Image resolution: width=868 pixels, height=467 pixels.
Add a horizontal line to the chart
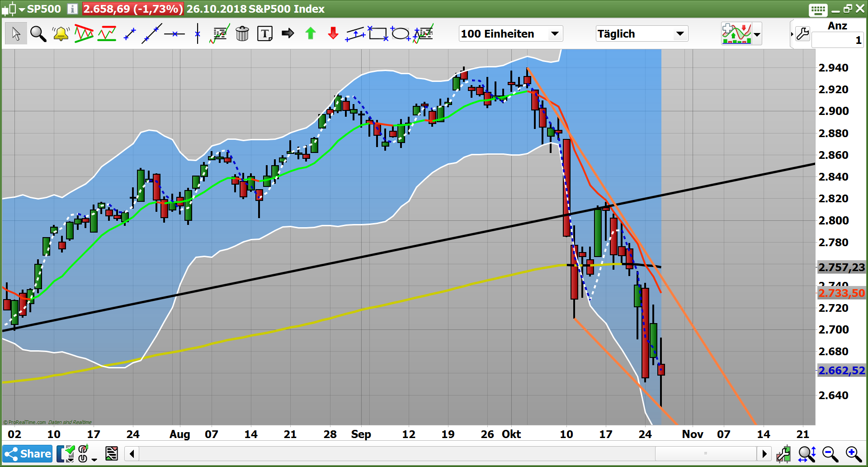pos(175,33)
